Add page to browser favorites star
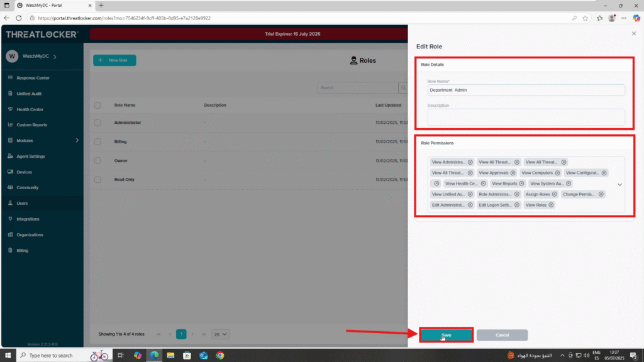The image size is (644, 362). click(x=586, y=18)
